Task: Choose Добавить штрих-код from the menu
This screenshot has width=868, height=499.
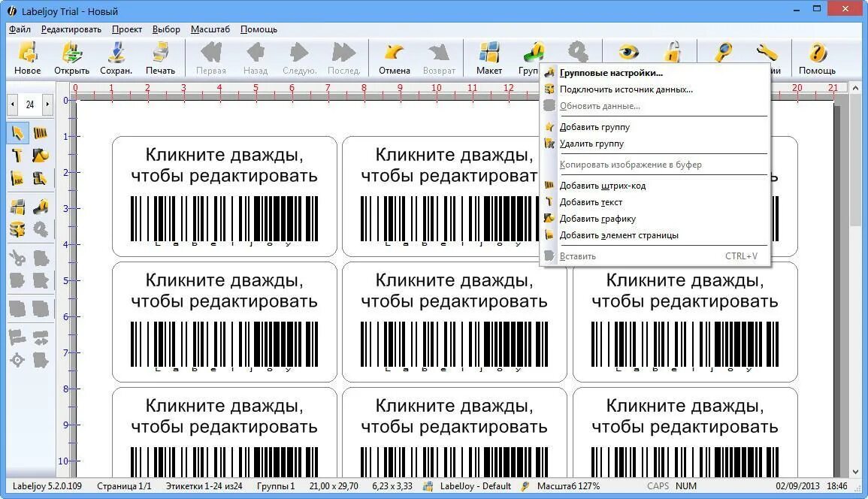Action: click(x=655, y=186)
